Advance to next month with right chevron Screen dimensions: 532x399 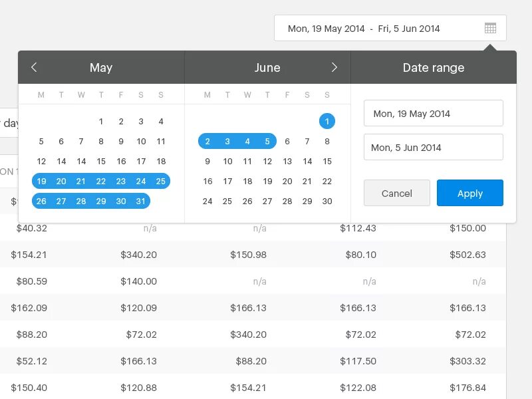coord(334,67)
